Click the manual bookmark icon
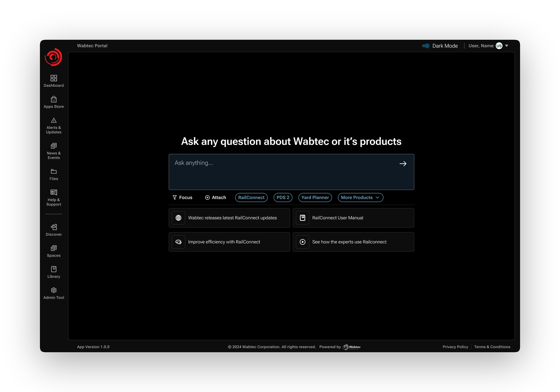 coord(303,218)
